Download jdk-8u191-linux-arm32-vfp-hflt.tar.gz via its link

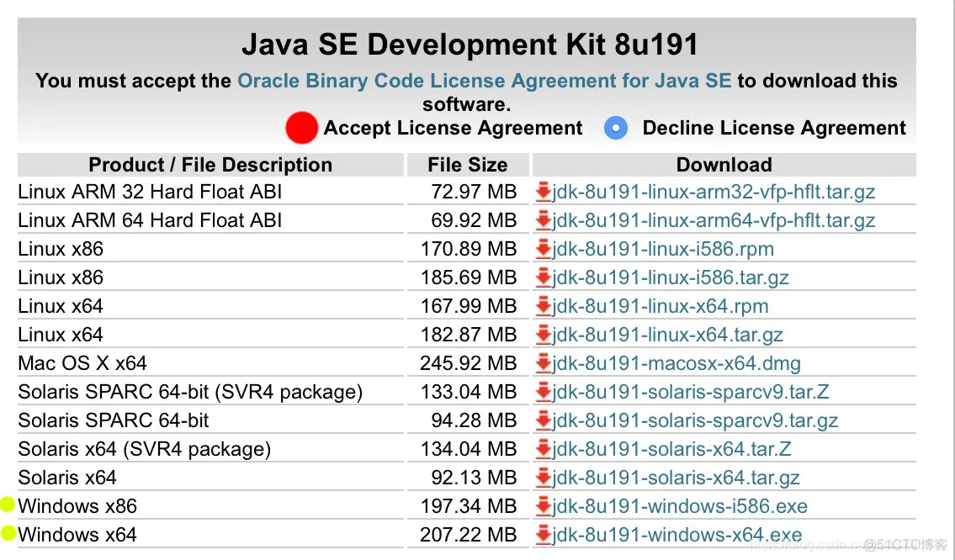pyautogui.click(x=714, y=192)
